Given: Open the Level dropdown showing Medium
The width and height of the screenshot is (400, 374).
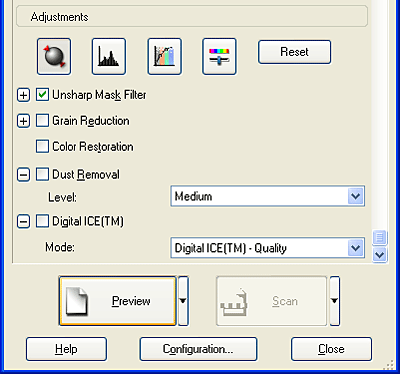Looking at the screenshot, I should pos(267,196).
